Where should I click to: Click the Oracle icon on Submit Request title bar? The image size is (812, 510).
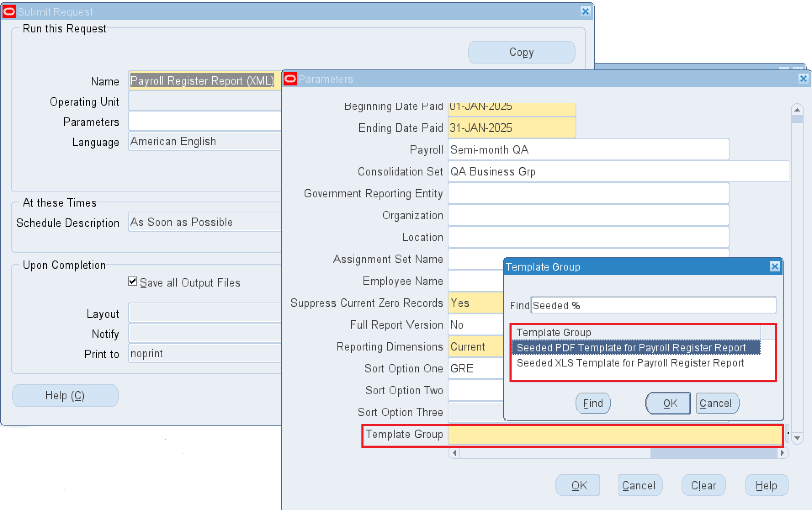pyautogui.click(x=8, y=11)
